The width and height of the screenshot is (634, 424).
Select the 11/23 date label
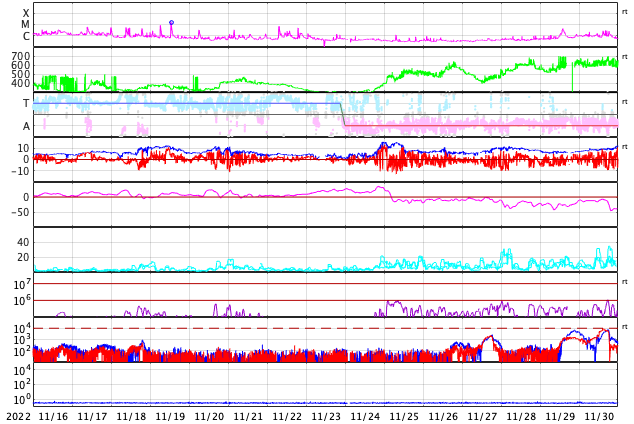tap(326, 417)
